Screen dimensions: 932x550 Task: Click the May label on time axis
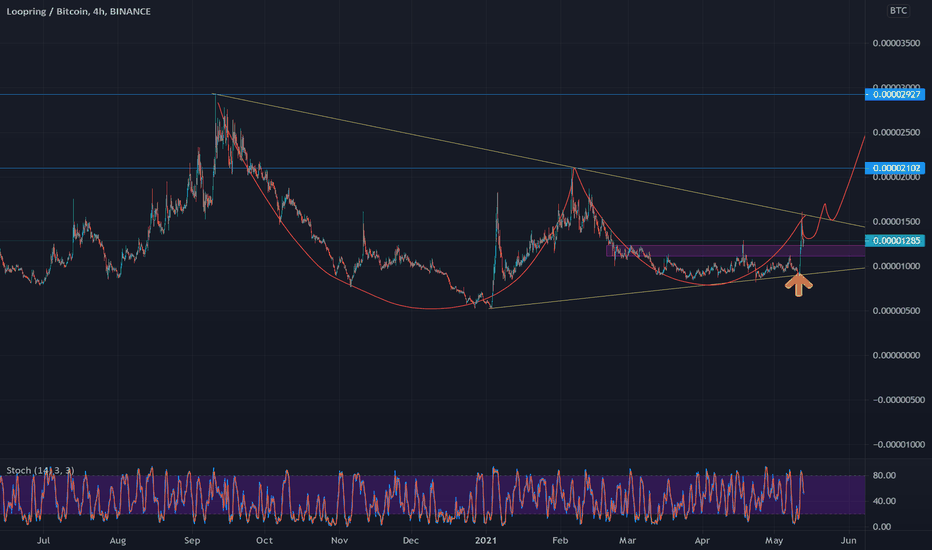[774, 540]
